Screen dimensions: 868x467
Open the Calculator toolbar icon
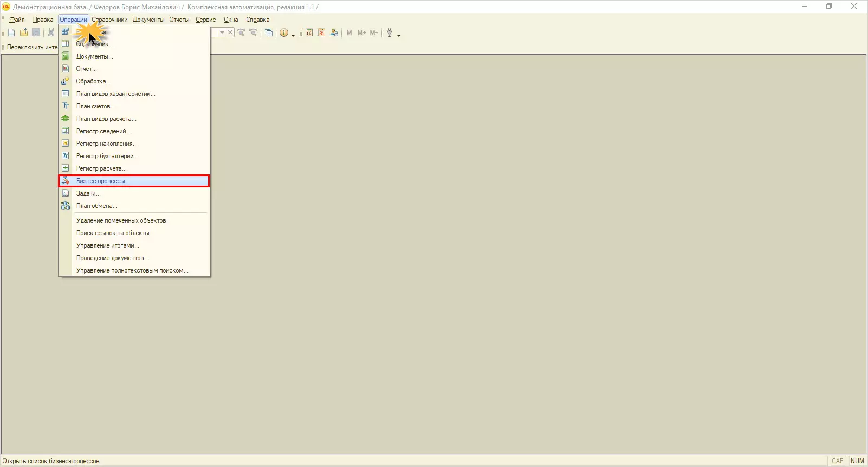309,33
